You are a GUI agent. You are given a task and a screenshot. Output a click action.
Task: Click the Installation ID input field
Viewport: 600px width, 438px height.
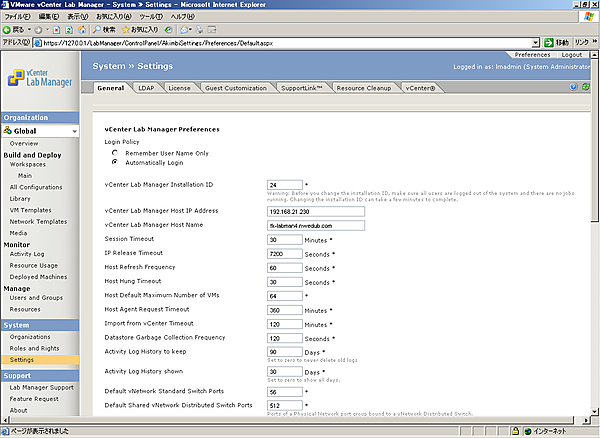coord(285,185)
